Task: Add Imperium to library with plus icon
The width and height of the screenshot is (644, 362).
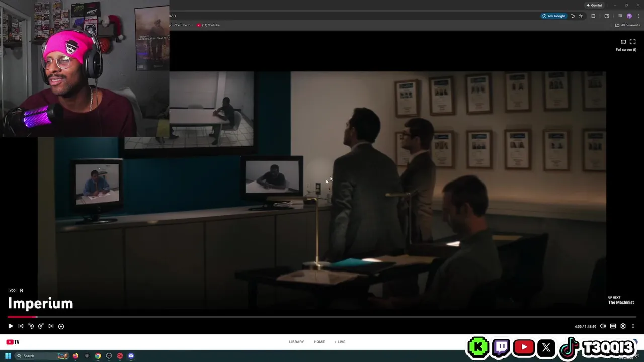Action: tap(61, 326)
